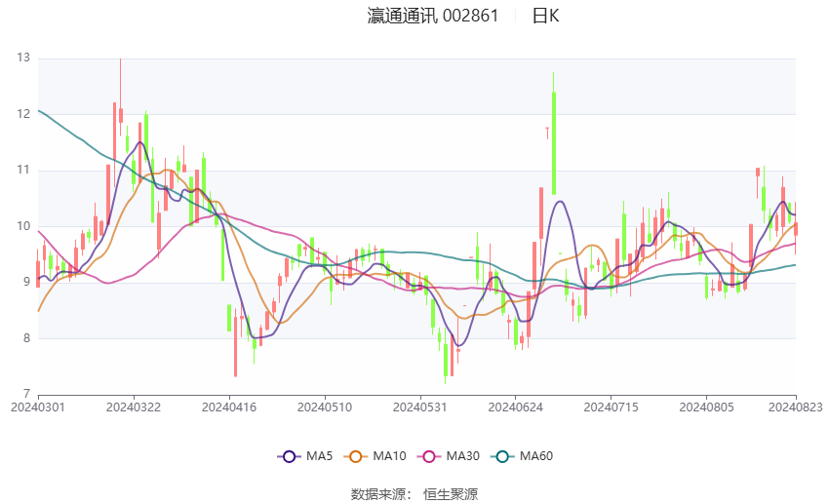Click the y-axis value 10
Screen dimensions: 829x504
23,226
